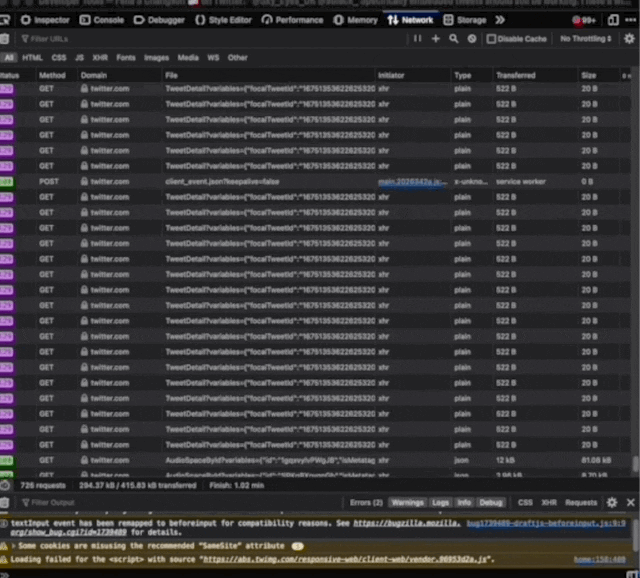Filter by XHR in network filters
This screenshot has width=640, height=578.
(100, 58)
